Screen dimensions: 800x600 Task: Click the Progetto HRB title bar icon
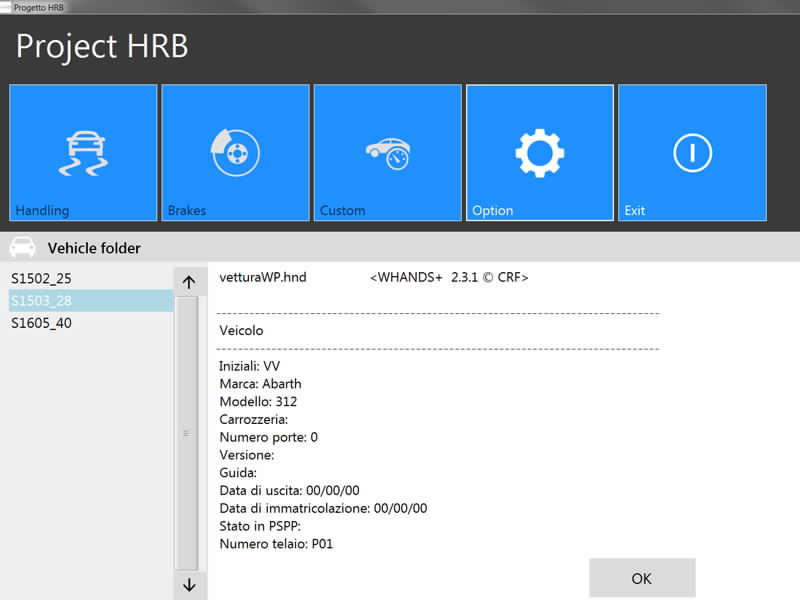[5, 6]
